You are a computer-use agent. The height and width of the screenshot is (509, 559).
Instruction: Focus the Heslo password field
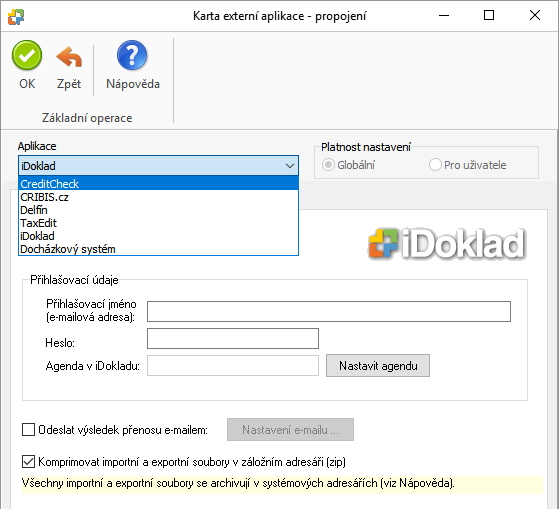tap(233, 338)
